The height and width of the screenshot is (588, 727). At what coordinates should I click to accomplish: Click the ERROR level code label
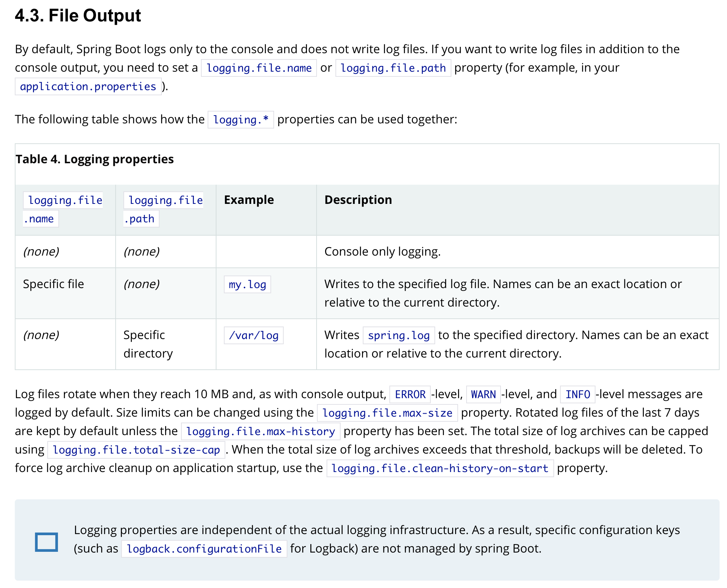pos(410,394)
